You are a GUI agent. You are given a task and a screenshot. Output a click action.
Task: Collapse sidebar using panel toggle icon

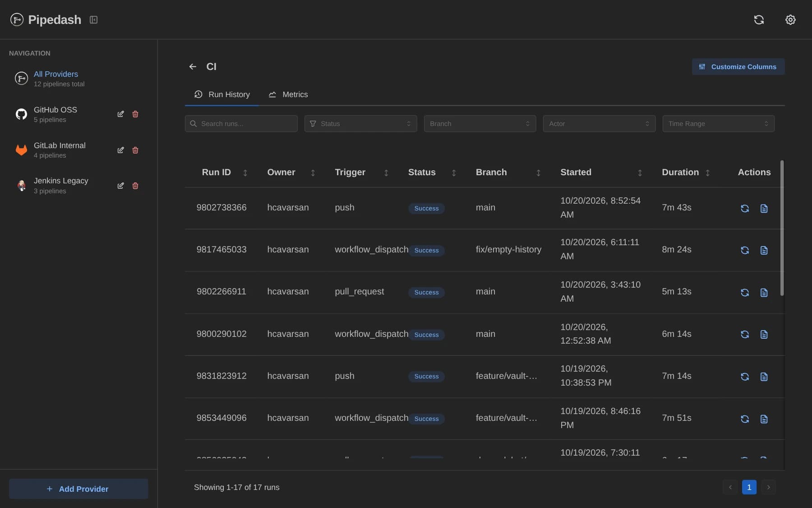93,19
